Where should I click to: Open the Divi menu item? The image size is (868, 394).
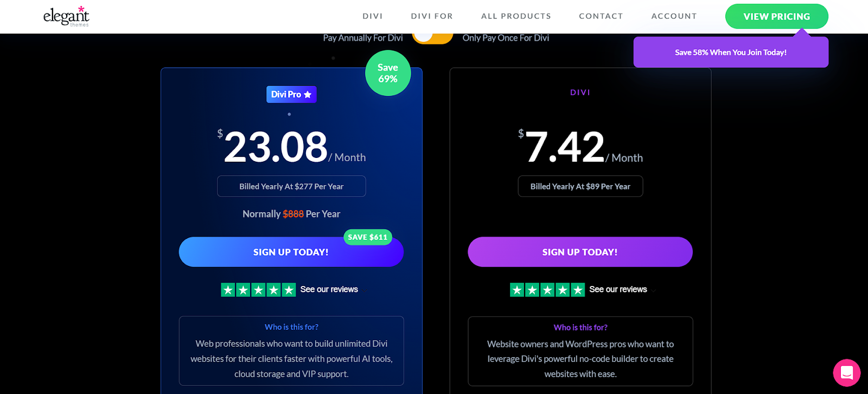373,16
